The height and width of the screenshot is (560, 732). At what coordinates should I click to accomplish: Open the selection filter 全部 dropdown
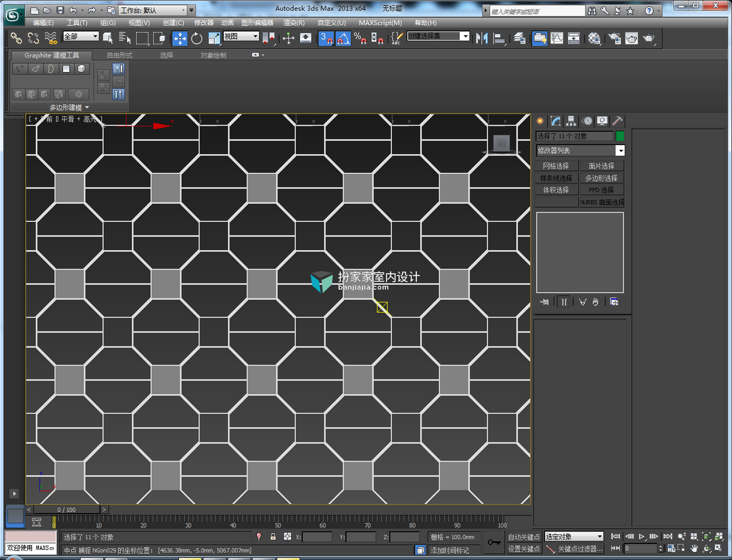point(81,37)
